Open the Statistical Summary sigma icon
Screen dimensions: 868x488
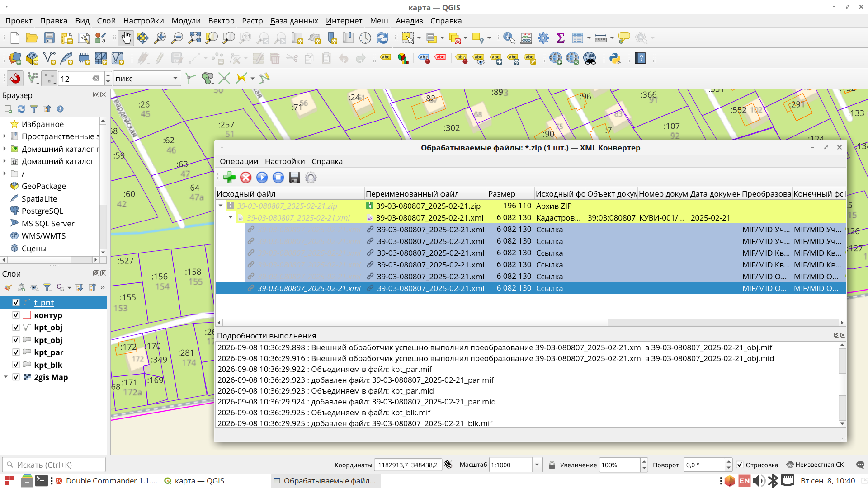point(561,38)
